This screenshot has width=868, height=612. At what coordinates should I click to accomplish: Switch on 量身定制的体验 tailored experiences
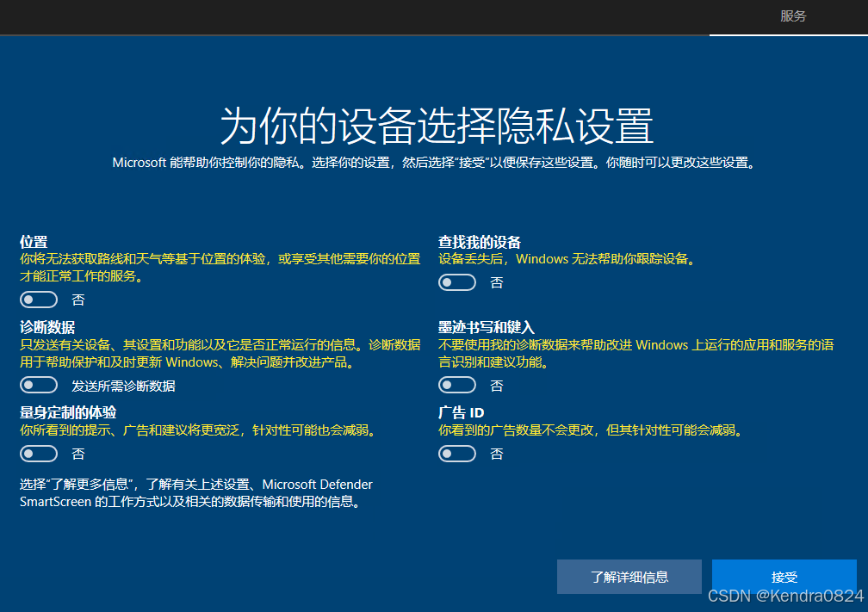pyautogui.click(x=39, y=453)
